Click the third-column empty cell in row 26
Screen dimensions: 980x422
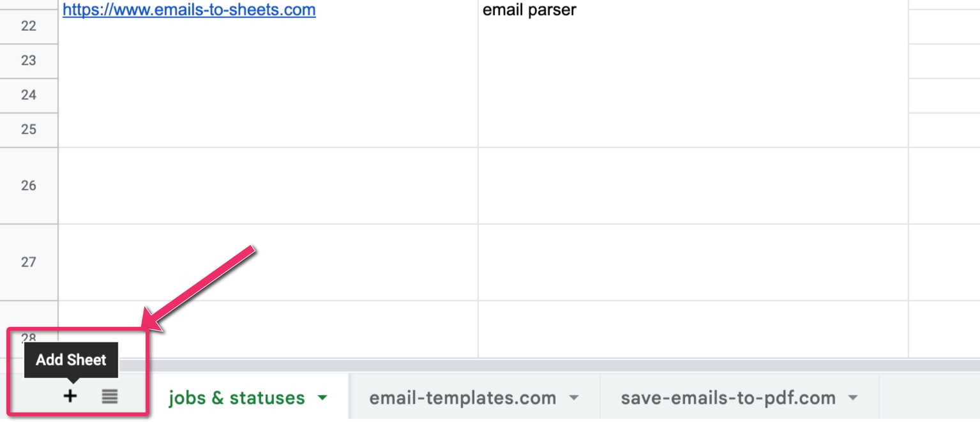[944, 186]
